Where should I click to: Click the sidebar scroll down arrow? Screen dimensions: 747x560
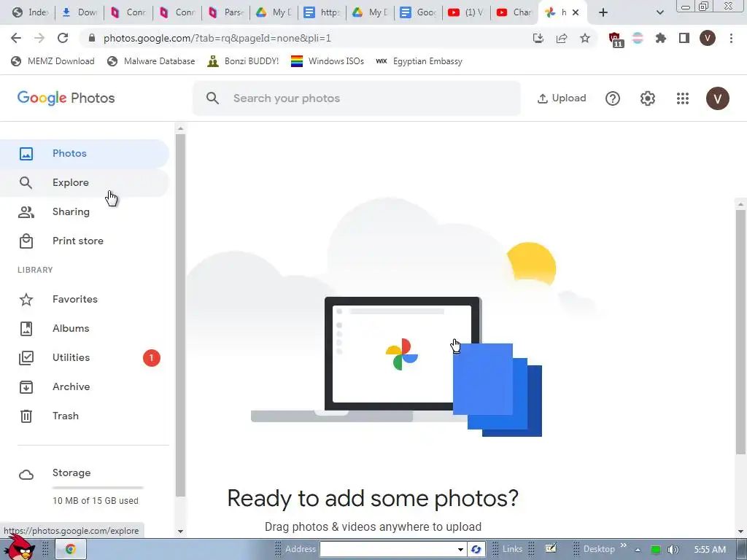[181, 532]
